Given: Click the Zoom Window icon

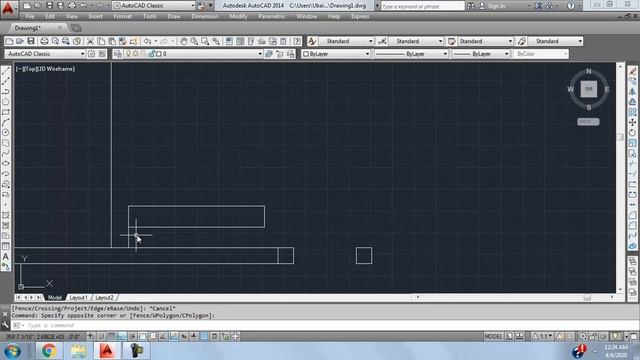Looking at the screenshot, I should (205, 41).
